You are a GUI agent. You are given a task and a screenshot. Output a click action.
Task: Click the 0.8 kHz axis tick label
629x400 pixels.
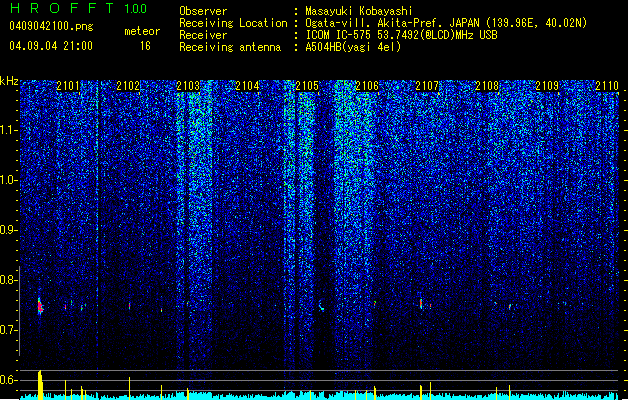pyautogui.click(x=9, y=280)
